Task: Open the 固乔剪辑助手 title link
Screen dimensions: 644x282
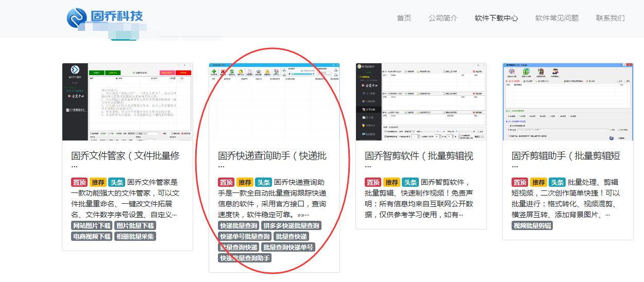Action: tap(566, 160)
